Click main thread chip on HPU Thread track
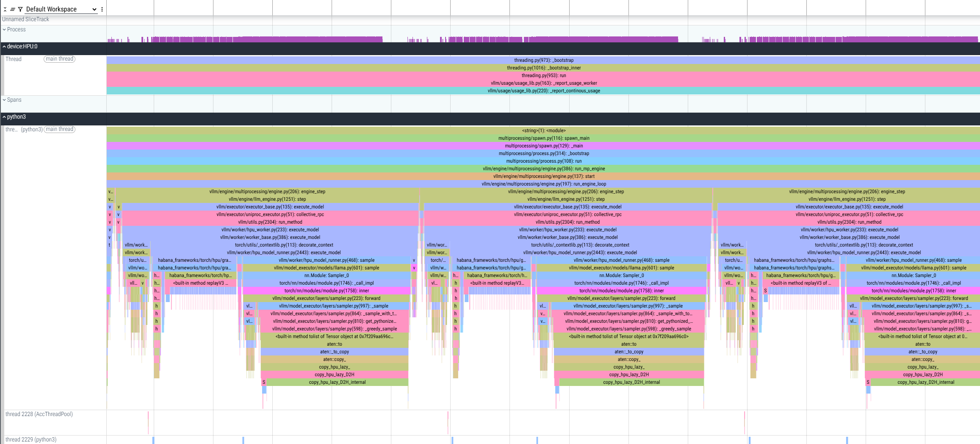The height and width of the screenshot is (444, 980). 59,59
